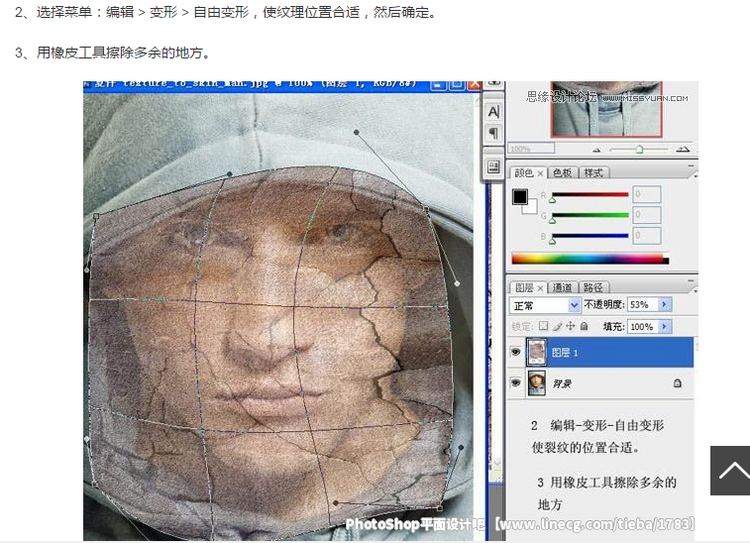The height and width of the screenshot is (543, 750).
Task: Click the lock position (move) icon
Action: [x=571, y=326]
